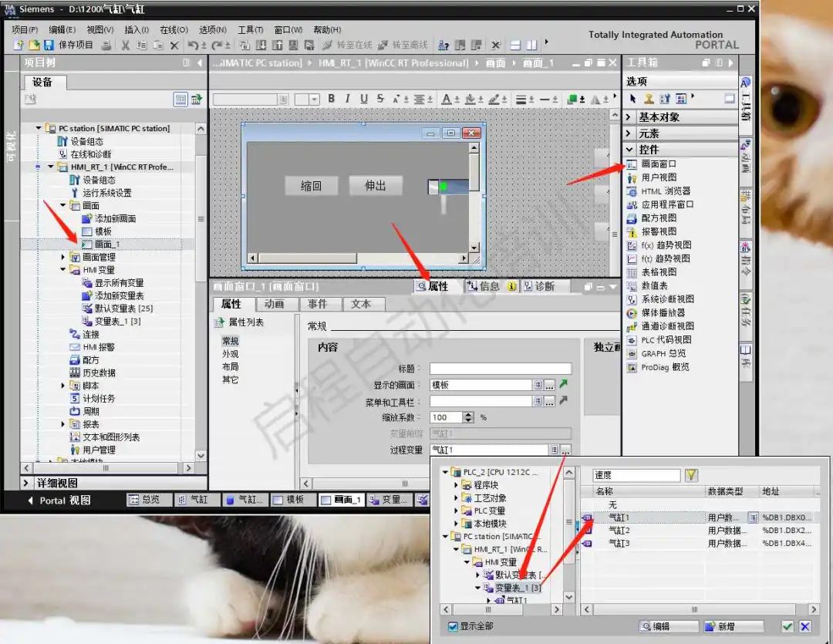Viewport: 833px width, 644px height.
Task: Collapse the PC station tree node
Action: pyautogui.click(x=39, y=128)
